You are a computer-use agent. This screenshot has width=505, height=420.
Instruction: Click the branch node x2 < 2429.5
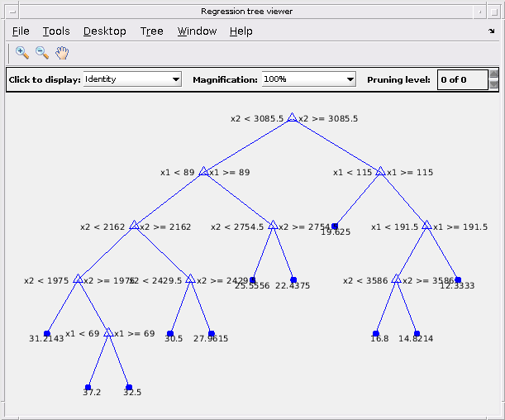tap(190, 279)
